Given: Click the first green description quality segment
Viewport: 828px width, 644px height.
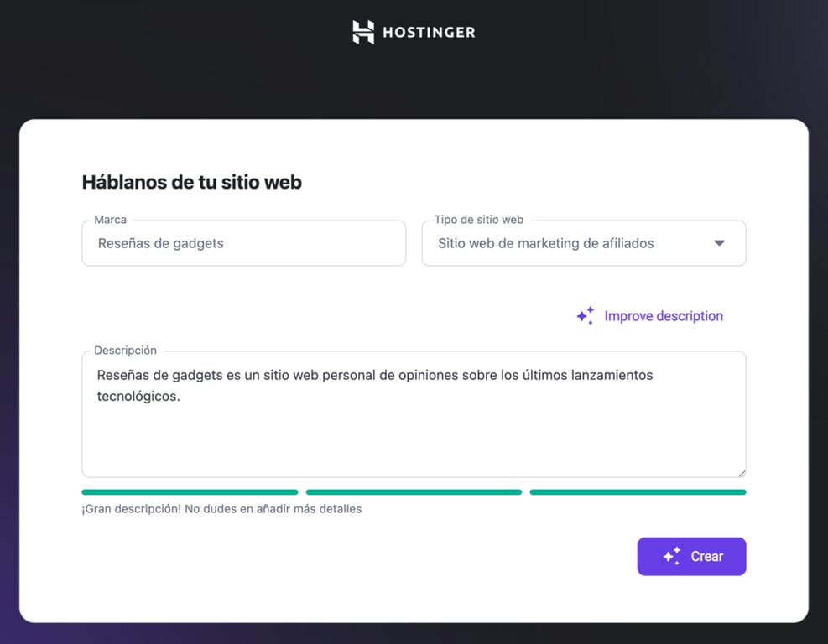Looking at the screenshot, I should click(x=190, y=491).
